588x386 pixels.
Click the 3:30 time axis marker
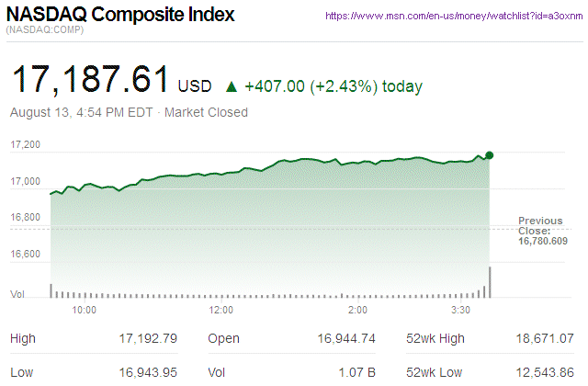[461, 310]
